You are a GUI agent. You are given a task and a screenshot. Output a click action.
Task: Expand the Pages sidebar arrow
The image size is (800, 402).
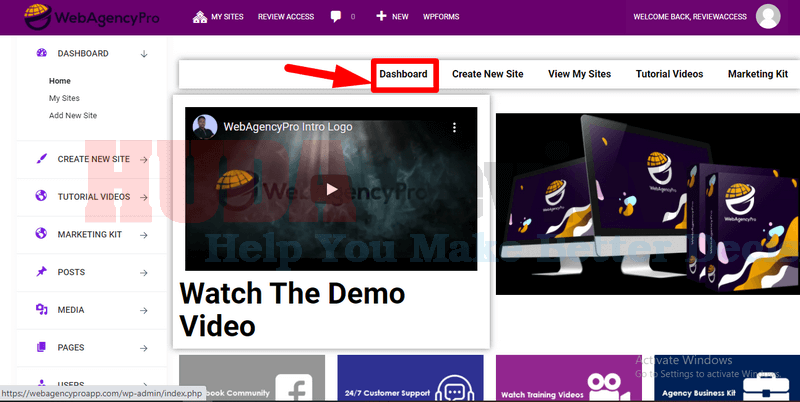pos(144,348)
